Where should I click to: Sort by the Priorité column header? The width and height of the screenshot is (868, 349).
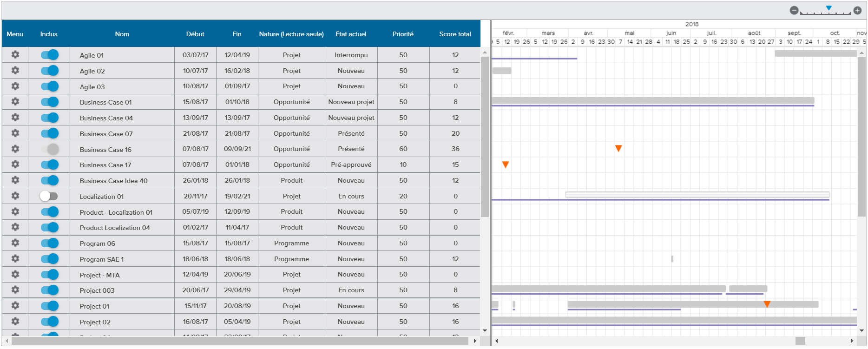[403, 34]
